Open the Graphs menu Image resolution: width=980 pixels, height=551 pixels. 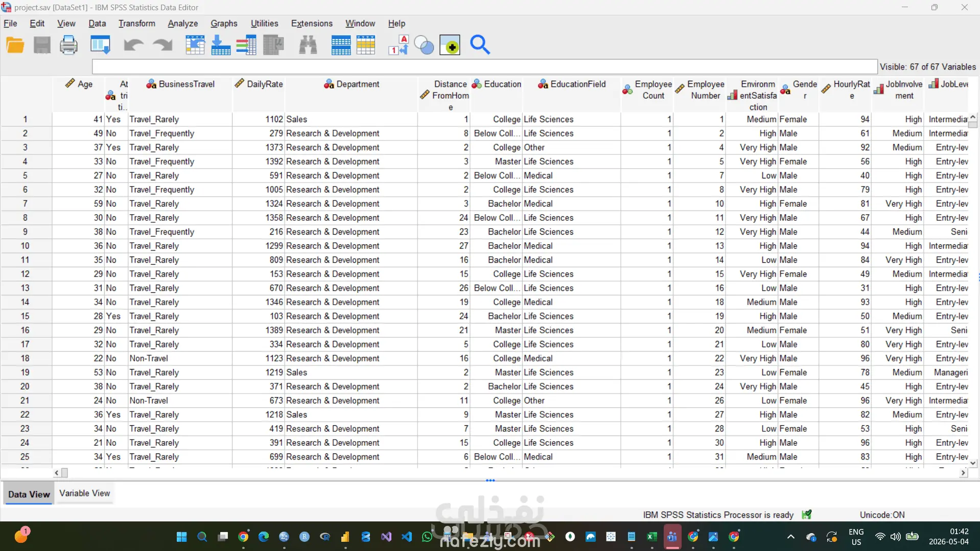224,24
